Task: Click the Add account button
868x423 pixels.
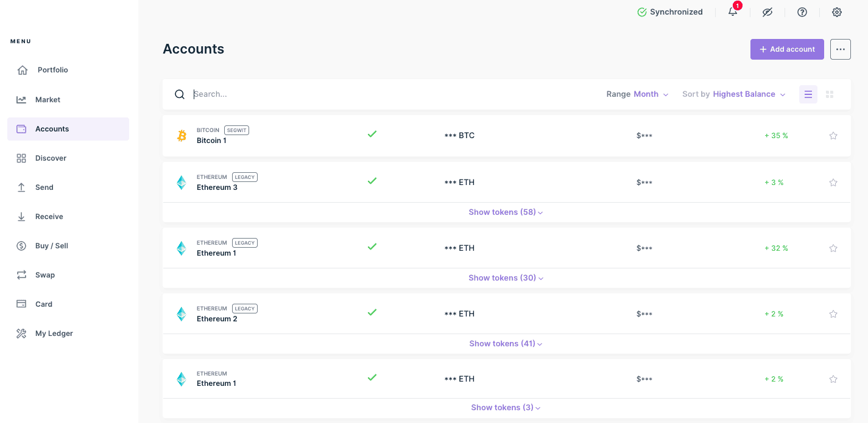Action: pyautogui.click(x=786, y=49)
